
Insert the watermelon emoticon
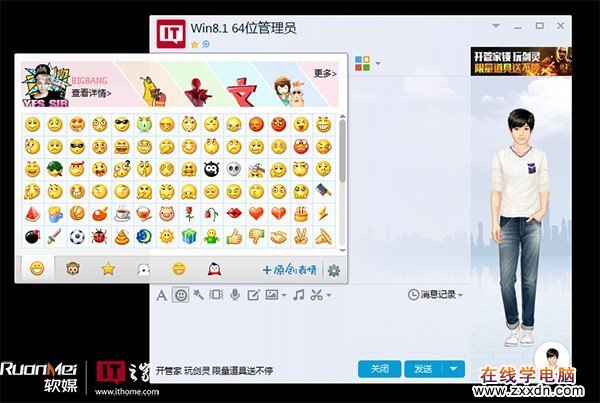pyautogui.click(x=33, y=214)
